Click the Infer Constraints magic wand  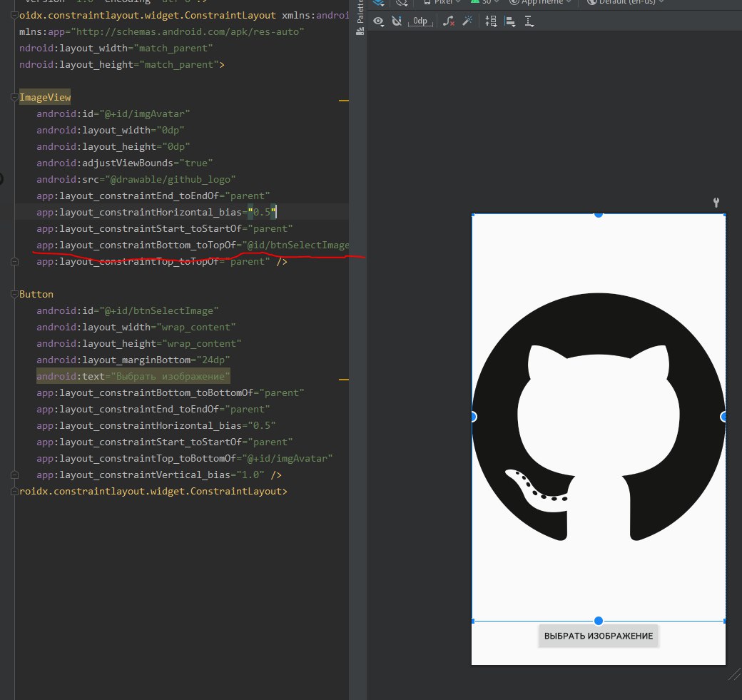pos(467,21)
